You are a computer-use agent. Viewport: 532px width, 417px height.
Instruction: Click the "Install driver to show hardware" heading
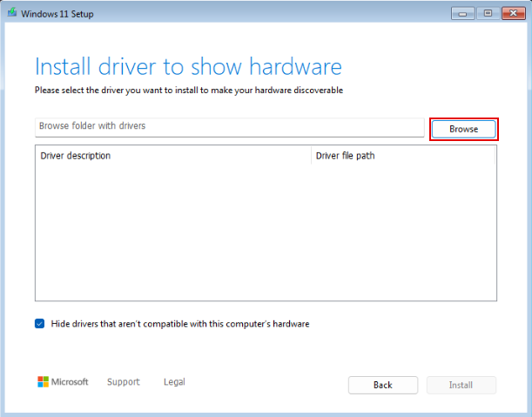pyautogui.click(x=188, y=67)
